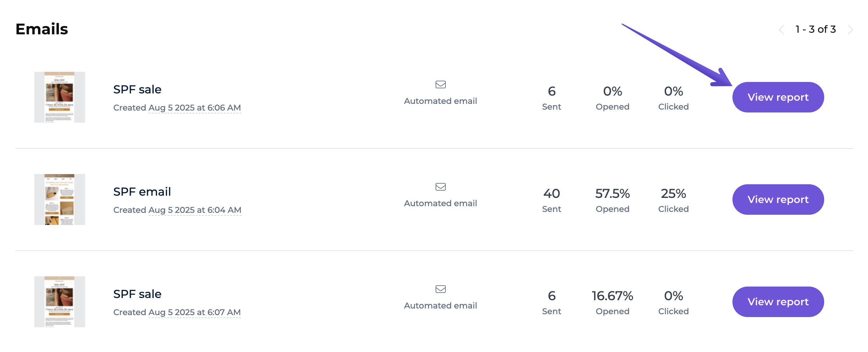Viewport: 868px width, 352px height.
Task: Open thumbnail of the 6:06 AM SPF sale
Action: pyautogui.click(x=60, y=97)
